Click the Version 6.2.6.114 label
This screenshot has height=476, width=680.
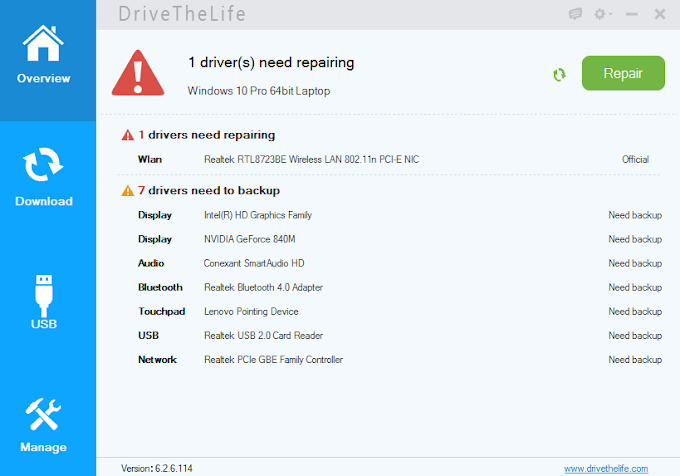(157, 469)
